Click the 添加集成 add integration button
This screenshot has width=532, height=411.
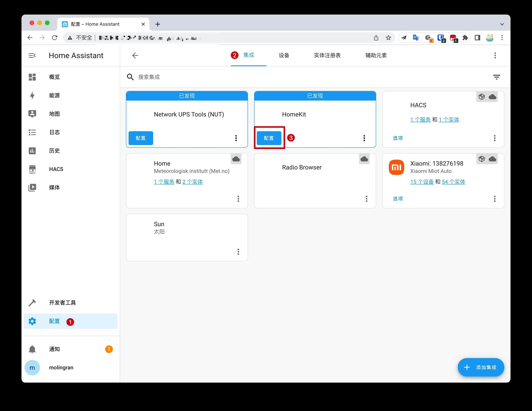click(481, 367)
